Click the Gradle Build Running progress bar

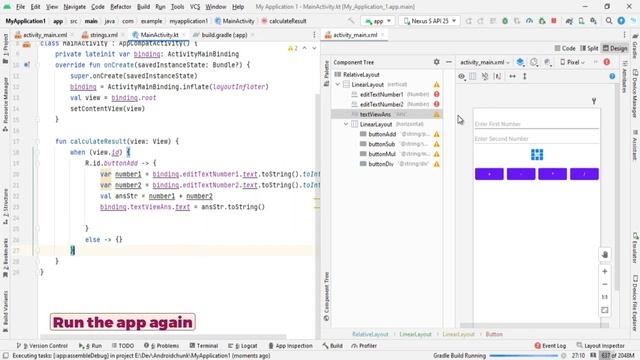(523, 356)
